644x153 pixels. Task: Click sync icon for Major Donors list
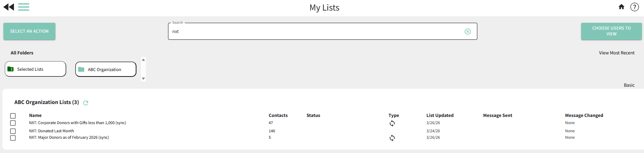click(392, 138)
